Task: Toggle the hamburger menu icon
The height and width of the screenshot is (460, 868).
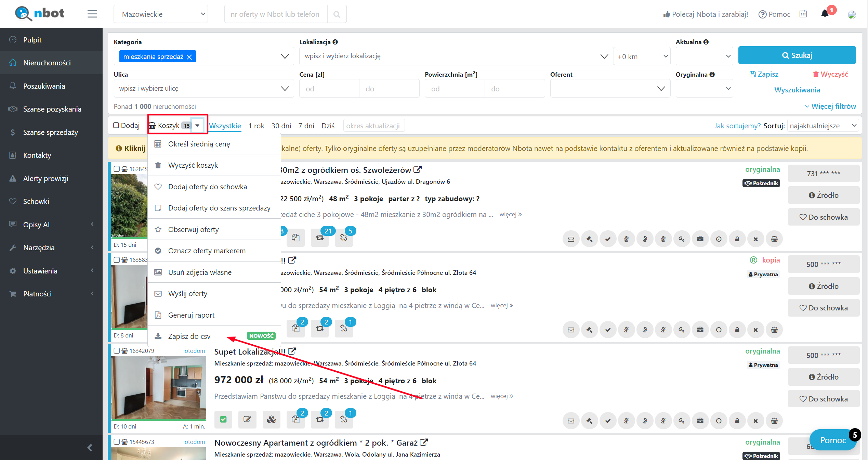Action: (x=92, y=14)
